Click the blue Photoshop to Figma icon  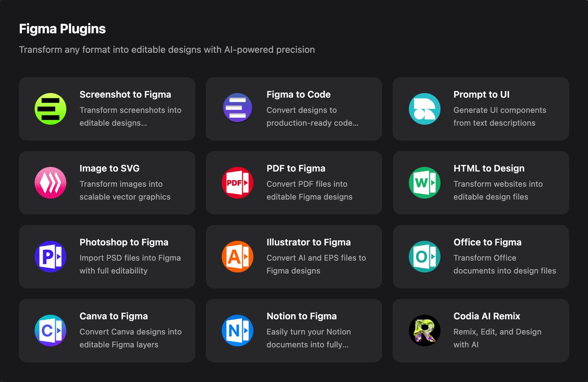click(50, 257)
